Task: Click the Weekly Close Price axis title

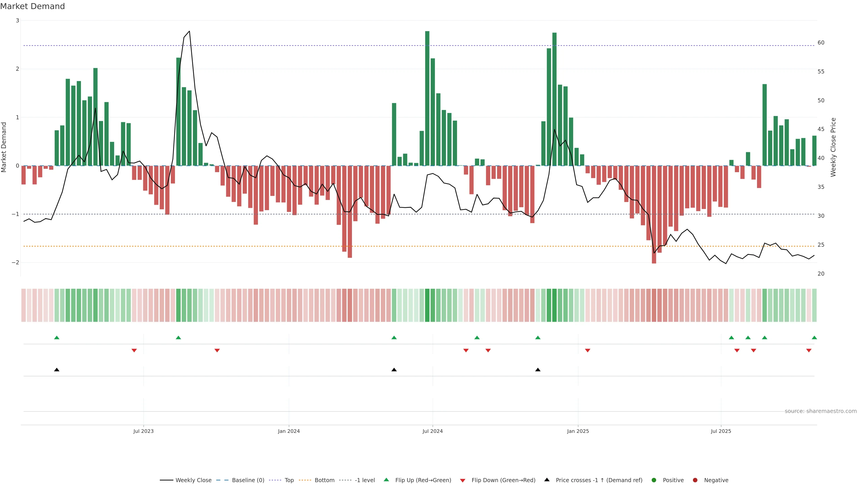Action: coord(833,147)
